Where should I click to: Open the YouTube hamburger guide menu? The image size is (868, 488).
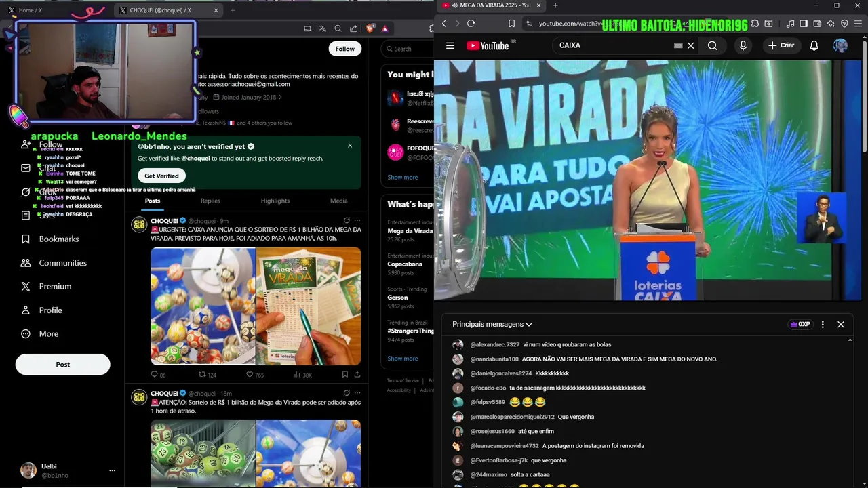click(450, 45)
